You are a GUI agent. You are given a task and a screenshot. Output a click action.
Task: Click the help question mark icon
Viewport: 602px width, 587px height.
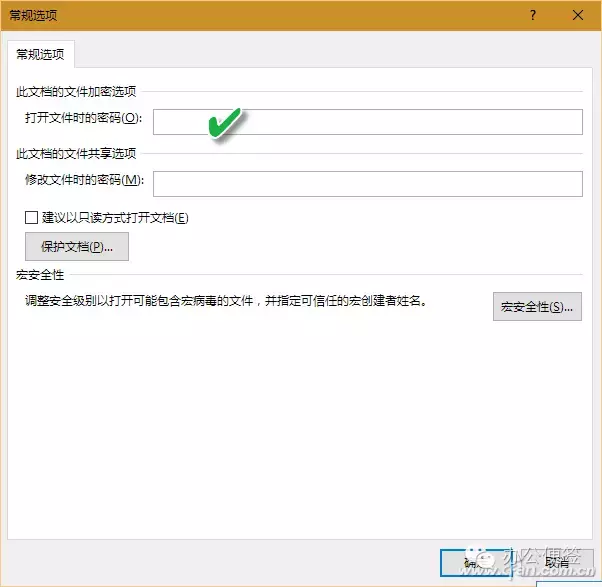pyautogui.click(x=533, y=15)
